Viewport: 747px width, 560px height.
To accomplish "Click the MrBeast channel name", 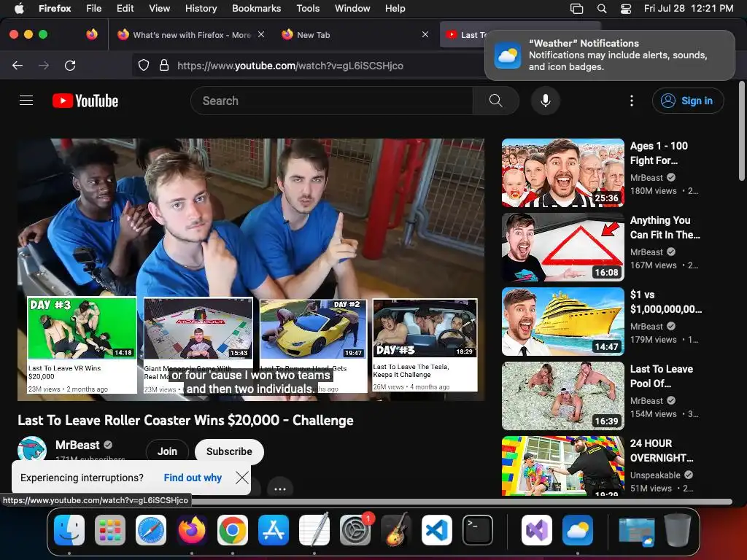I will click(x=77, y=445).
